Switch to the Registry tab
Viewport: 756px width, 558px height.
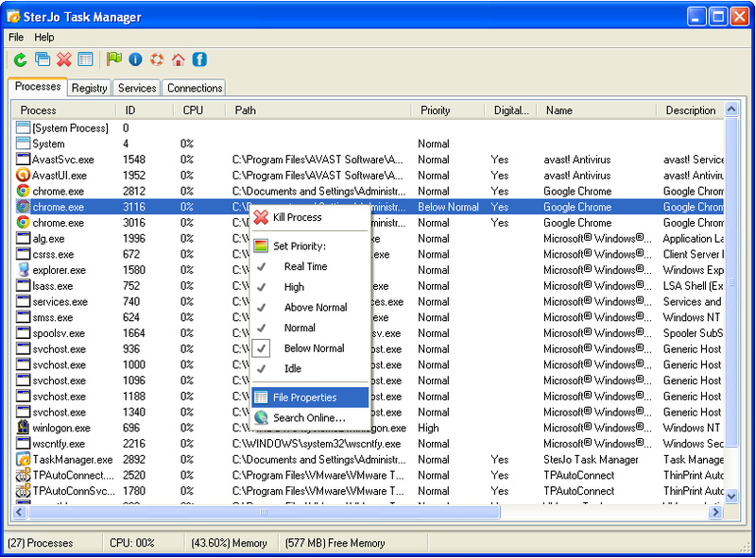(89, 88)
